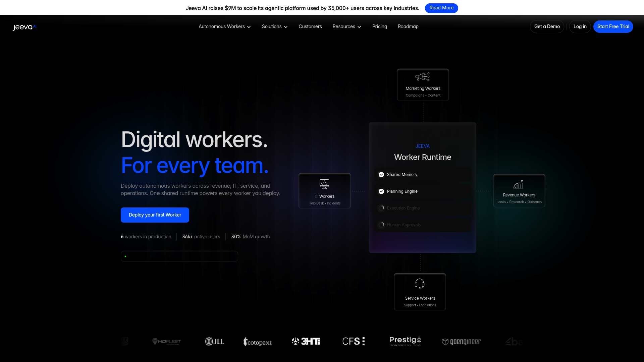Open the Autonomous Workers menu

225,26
